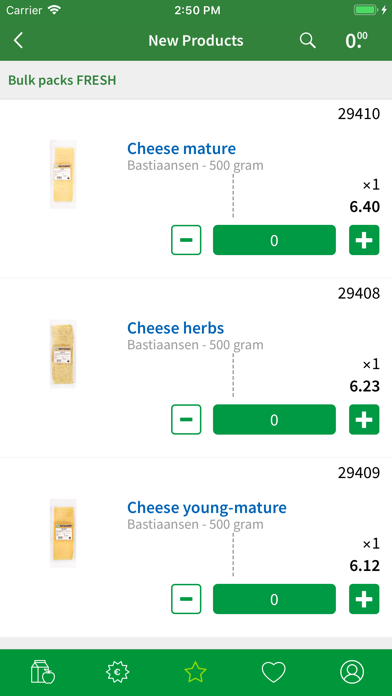Remove one Cheese young-mature with minus
This screenshot has height=696, width=392.
186,599
